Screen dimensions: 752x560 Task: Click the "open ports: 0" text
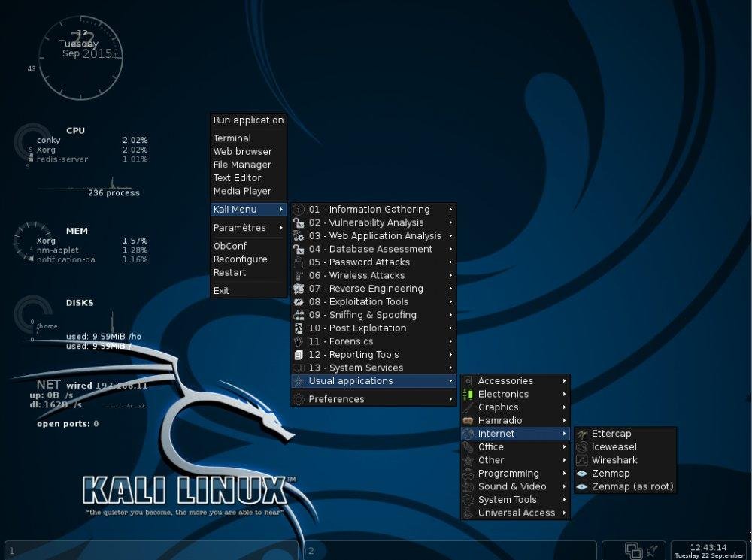coord(68,424)
